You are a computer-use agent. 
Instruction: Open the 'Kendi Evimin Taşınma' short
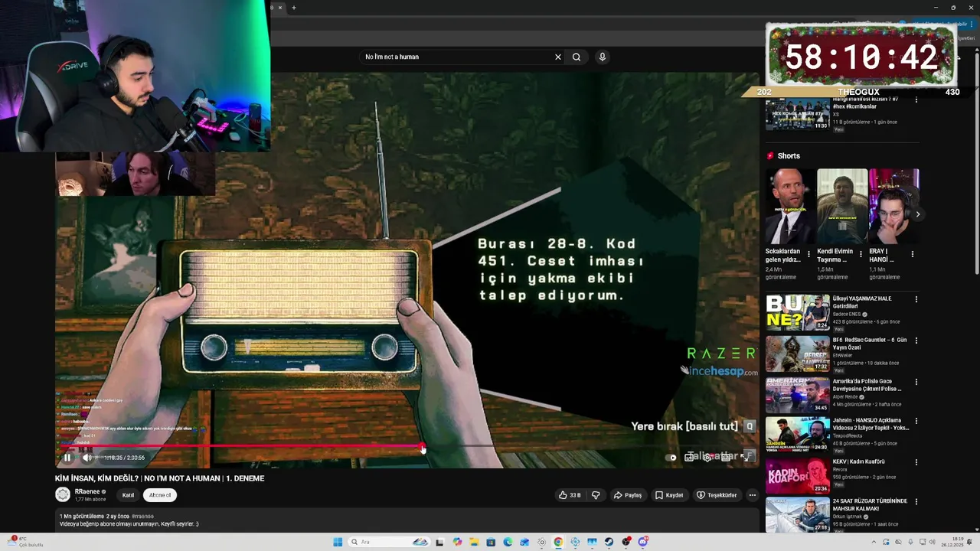[842, 206]
